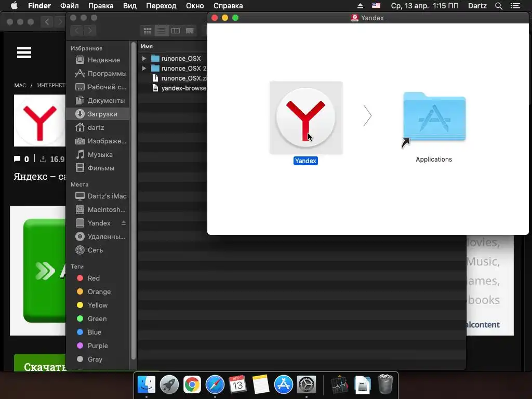
Task: Select the runonce_OSX.zip file
Action: [172, 78]
